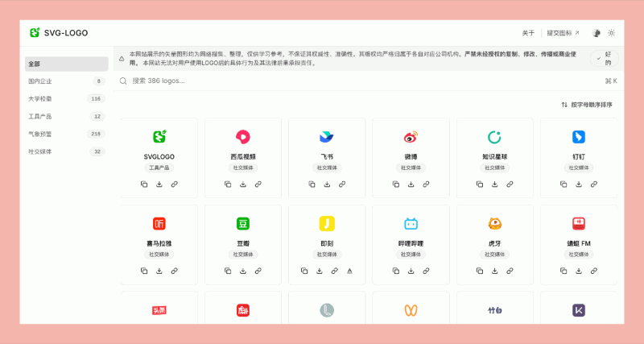Screen dimensions: 644x344
Task: Select the 气象预警 category
Action: tap(67, 134)
